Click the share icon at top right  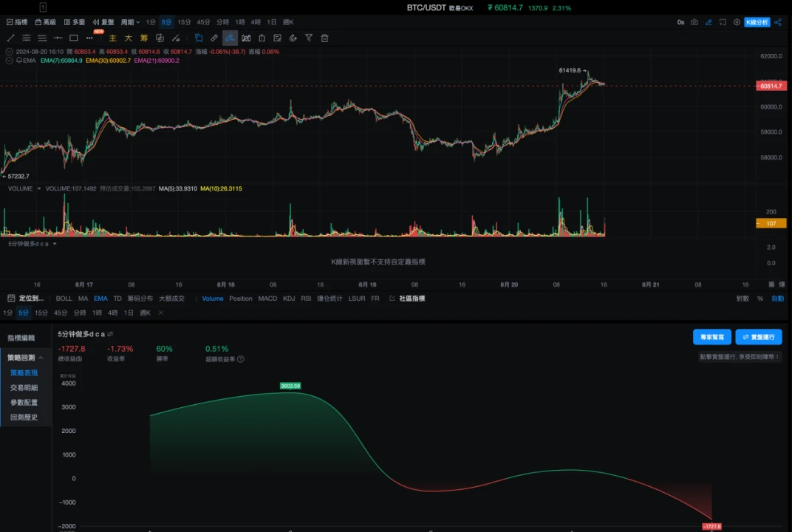[778, 22]
